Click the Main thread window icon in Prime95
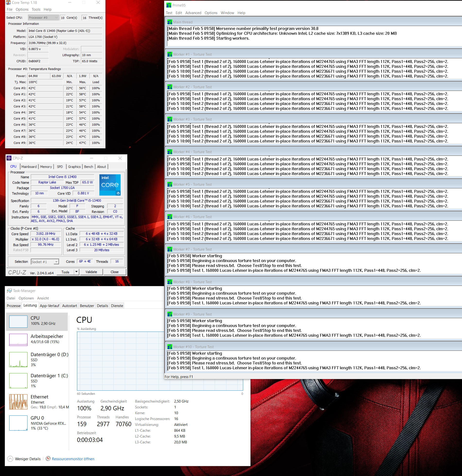The image size is (462, 476). pos(170,22)
